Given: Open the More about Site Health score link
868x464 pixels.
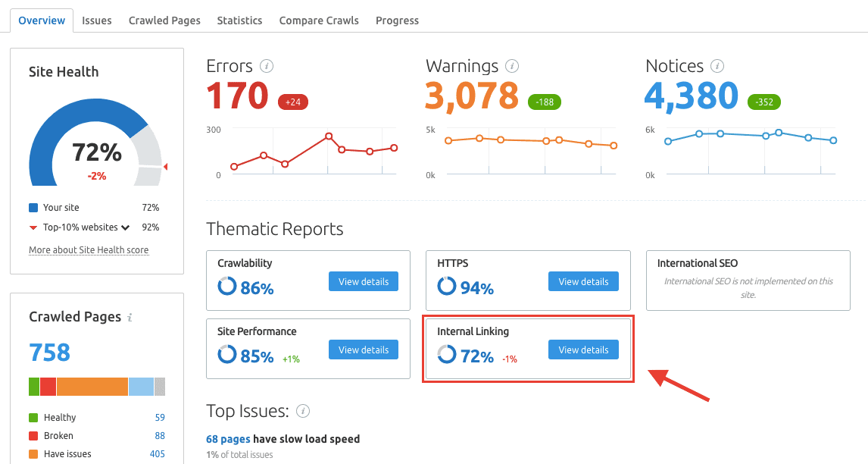Looking at the screenshot, I should click(x=89, y=250).
